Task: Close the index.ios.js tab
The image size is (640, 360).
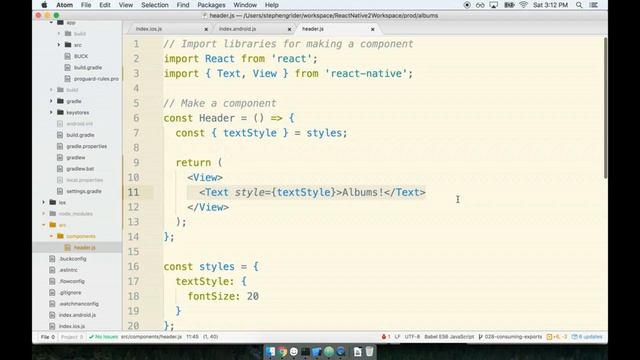Action: coord(206,29)
